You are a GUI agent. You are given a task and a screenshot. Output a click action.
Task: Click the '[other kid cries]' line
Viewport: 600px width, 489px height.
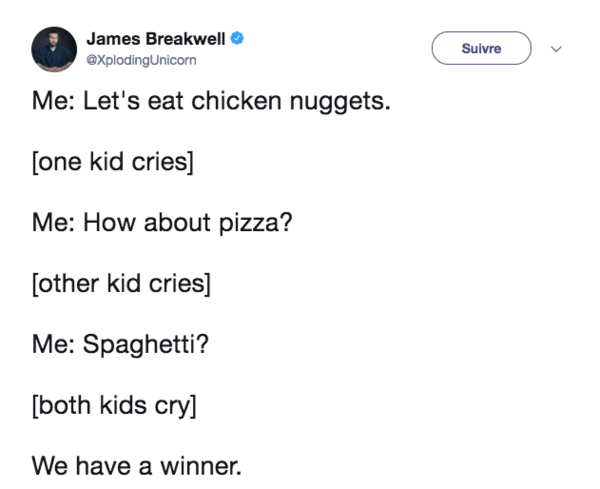[x=121, y=284]
